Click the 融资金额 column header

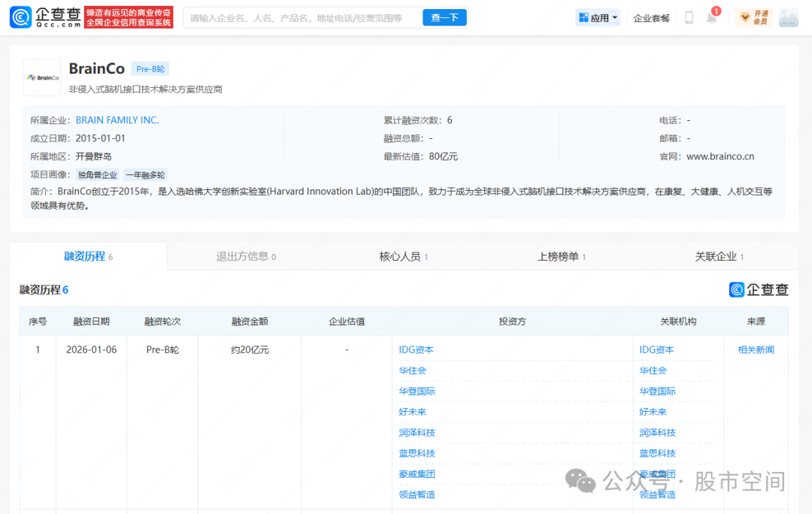[x=250, y=322]
